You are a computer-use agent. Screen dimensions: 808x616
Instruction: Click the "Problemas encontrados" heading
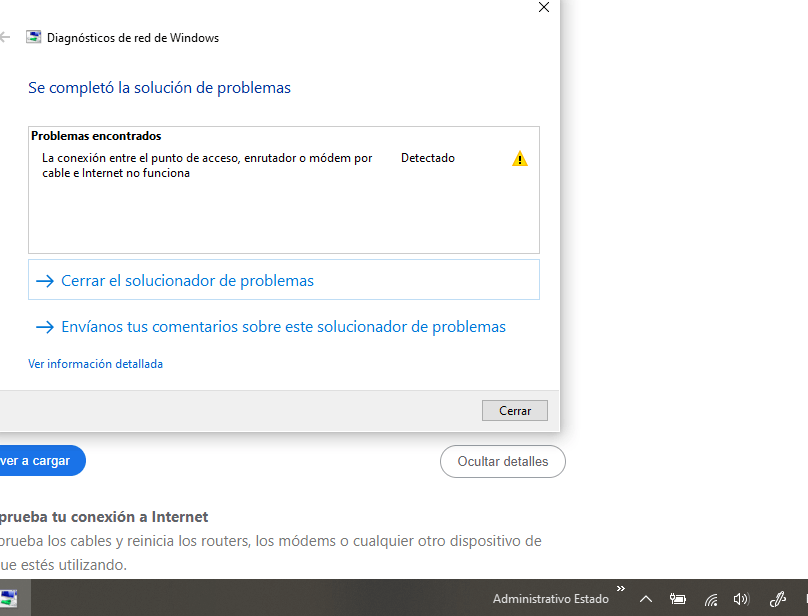[x=96, y=136]
